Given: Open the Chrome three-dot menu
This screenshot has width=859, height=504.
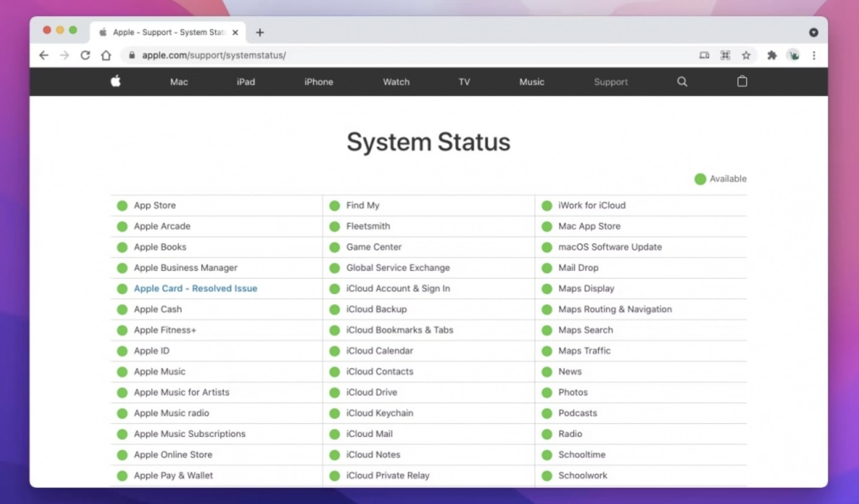Looking at the screenshot, I should (x=814, y=55).
